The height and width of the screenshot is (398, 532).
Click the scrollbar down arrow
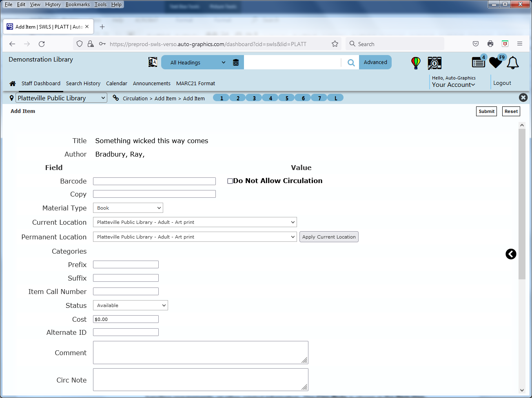(x=522, y=390)
